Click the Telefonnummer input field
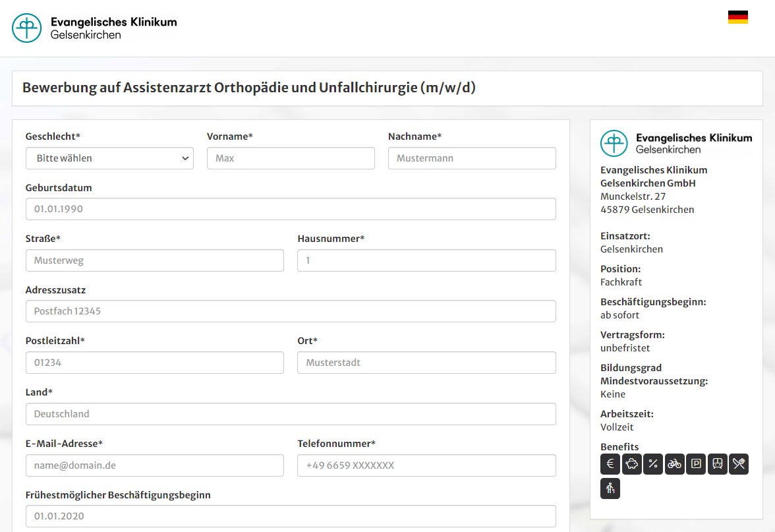775x532 pixels. click(426, 465)
